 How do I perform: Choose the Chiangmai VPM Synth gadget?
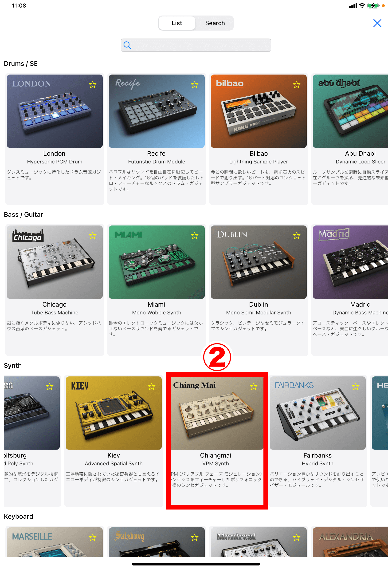coord(217,413)
